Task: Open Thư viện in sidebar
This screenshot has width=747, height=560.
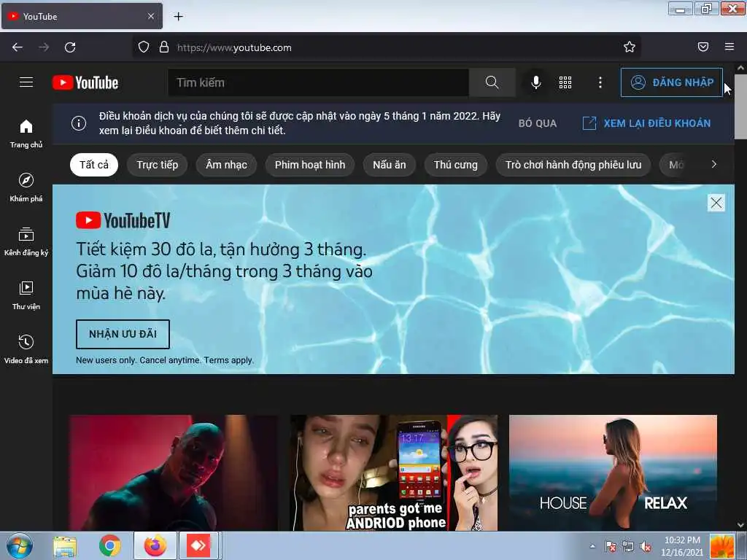Action: coord(26,296)
